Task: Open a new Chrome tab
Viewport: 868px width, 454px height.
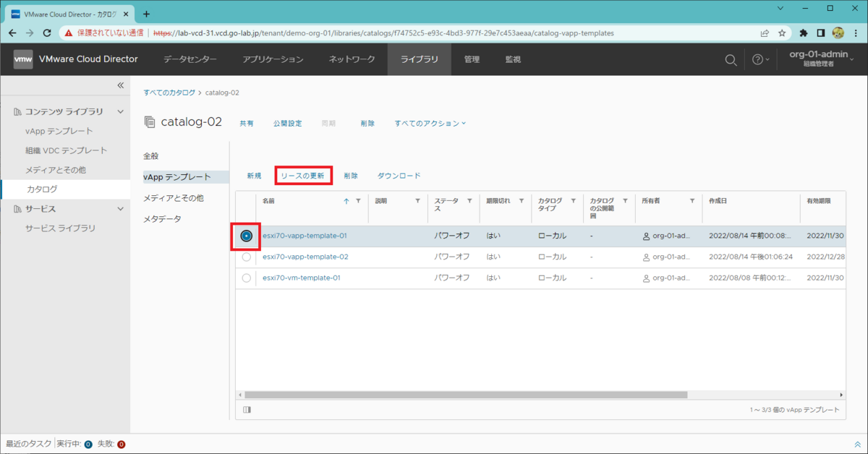Action: (146, 14)
